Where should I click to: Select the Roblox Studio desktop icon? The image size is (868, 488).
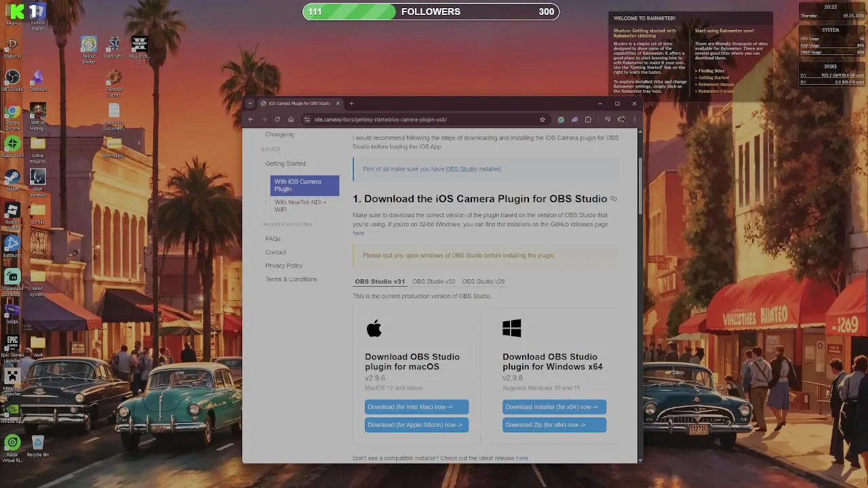[12, 213]
